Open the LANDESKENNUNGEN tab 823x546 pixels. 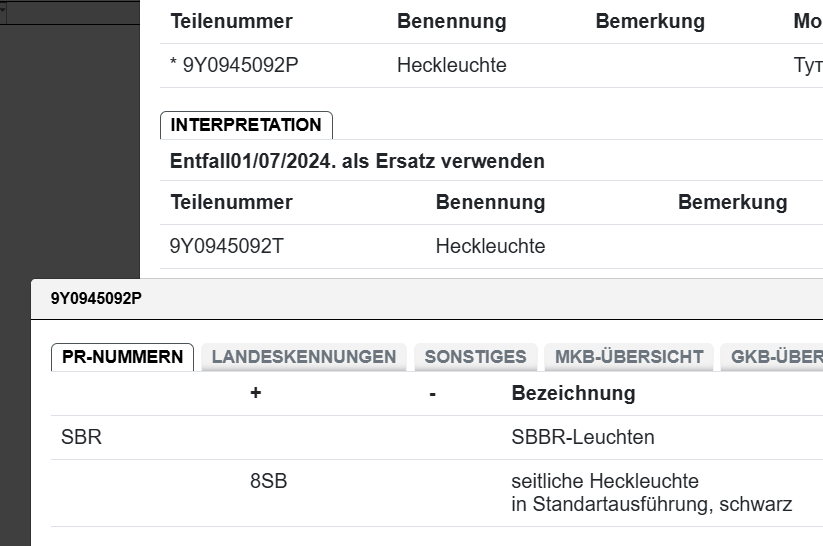[304, 357]
